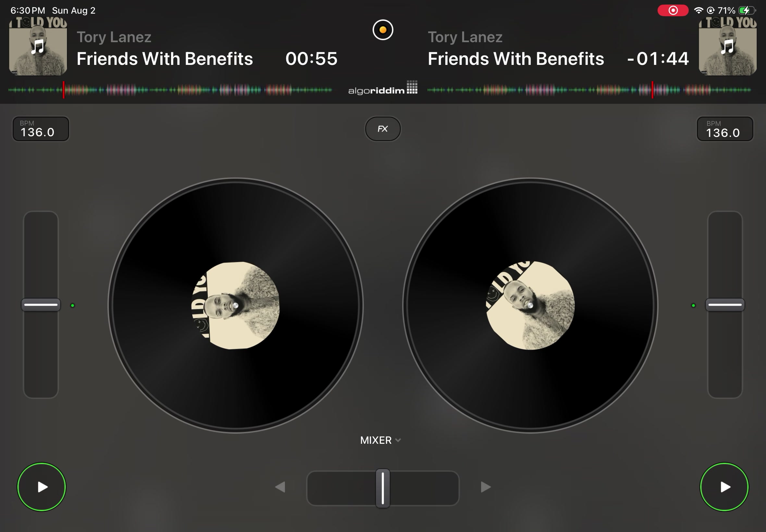The image size is (766, 532).
Task: Open the left deck album art thumbnail
Action: (38, 46)
